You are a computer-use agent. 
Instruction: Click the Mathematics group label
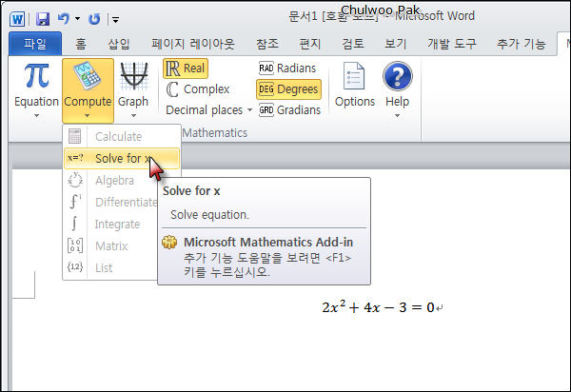(214, 133)
